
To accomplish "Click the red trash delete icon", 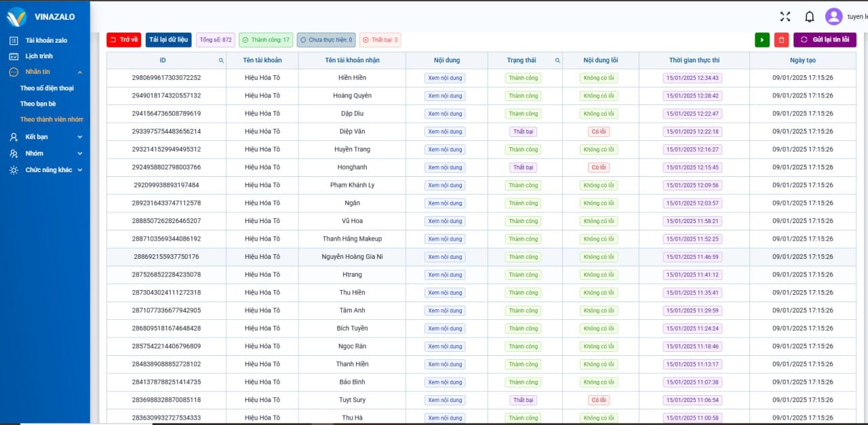I will pyautogui.click(x=781, y=40).
